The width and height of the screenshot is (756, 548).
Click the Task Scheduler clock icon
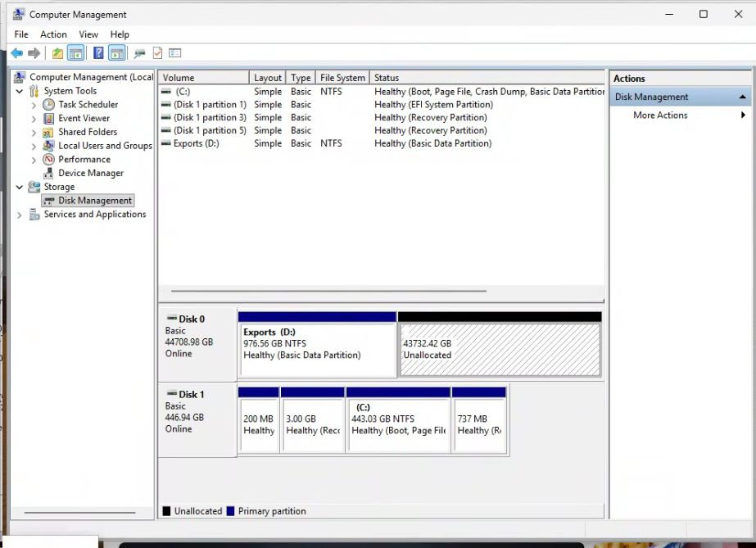click(x=48, y=105)
